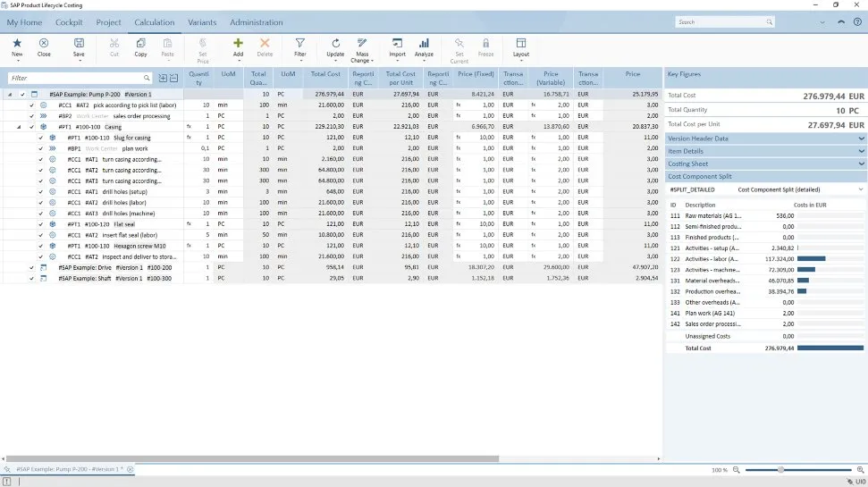Toggle checkbox for SAP Example: Shaft row

[x=31, y=279]
